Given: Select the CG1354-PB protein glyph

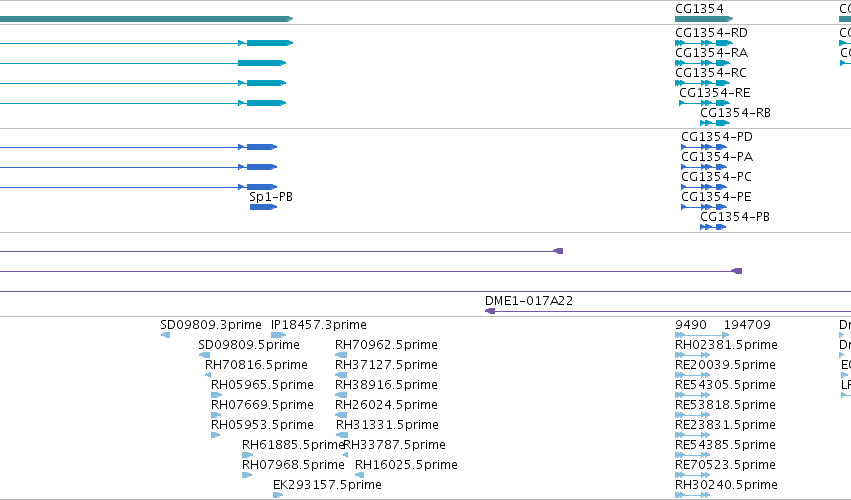Looking at the screenshot, I should 713,227.
